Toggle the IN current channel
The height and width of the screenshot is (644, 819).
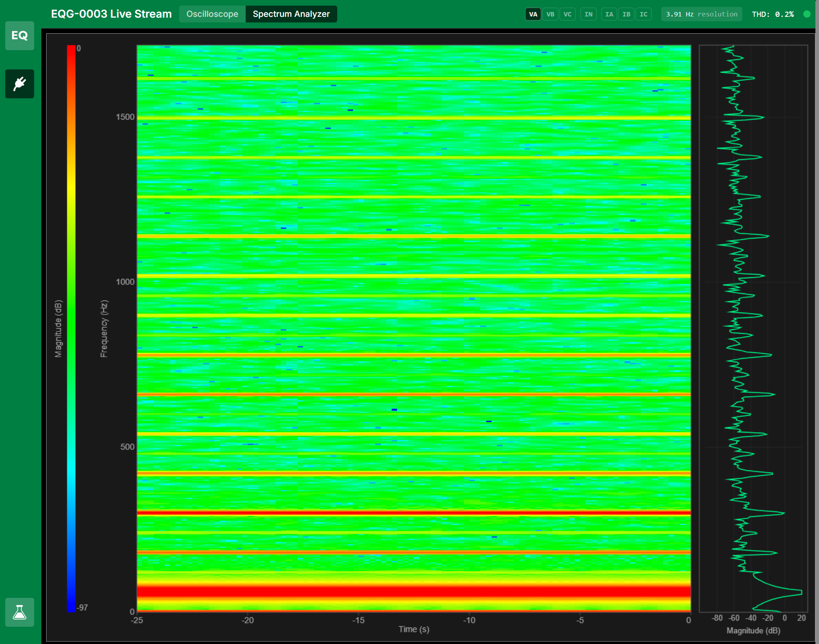[x=588, y=14]
